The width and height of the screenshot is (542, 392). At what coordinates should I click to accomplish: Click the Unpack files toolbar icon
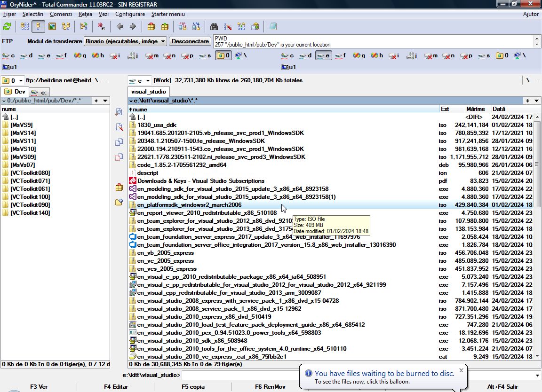click(x=165, y=27)
